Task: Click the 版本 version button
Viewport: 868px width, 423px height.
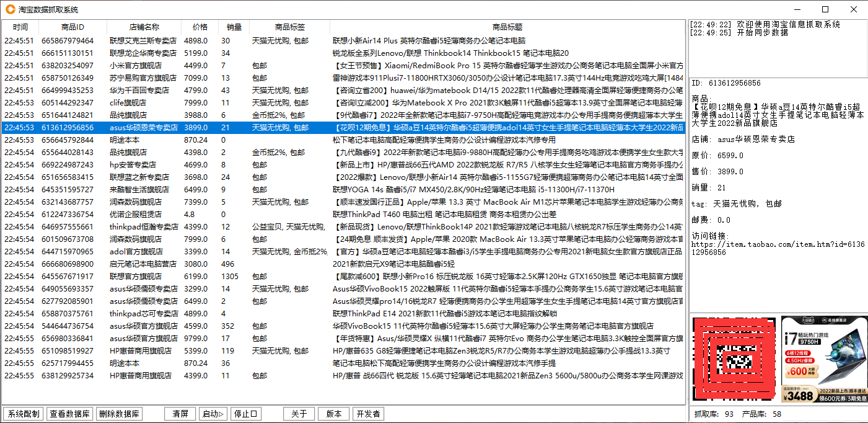Action: tap(333, 414)
